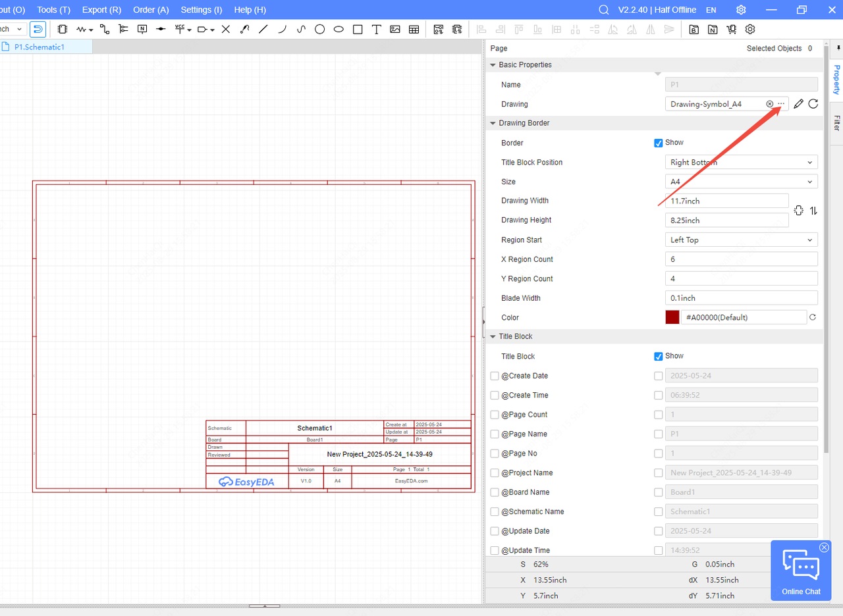
Task: Switch to the Filter side tab
Action: click(x=836, y=122)
